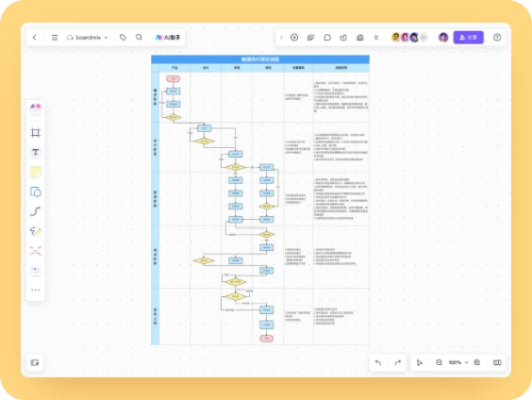Click the first collaborator avatar
The width and height of the screenshot is (532, 400).
tap(395, 38)
